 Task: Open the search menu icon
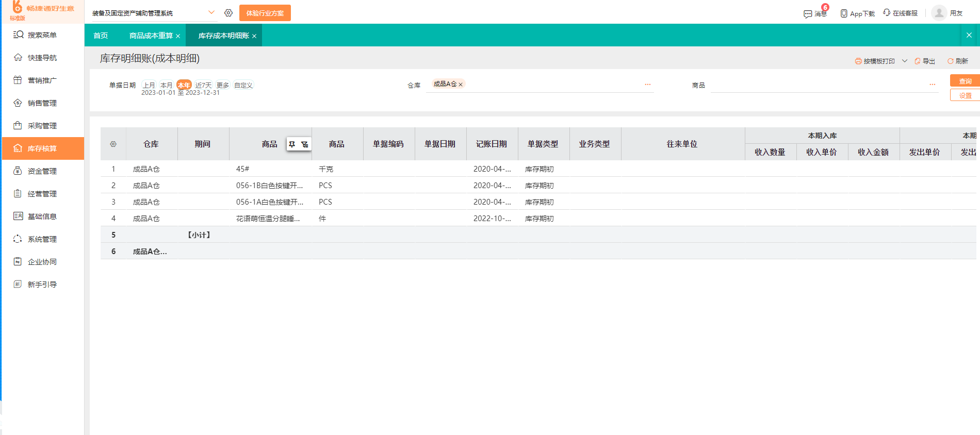point(18,35)
